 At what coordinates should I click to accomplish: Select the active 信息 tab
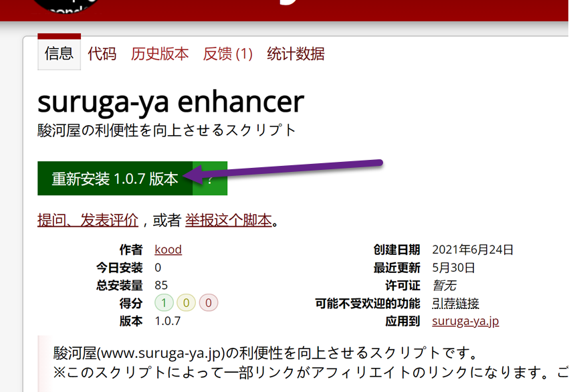point(58,53)
